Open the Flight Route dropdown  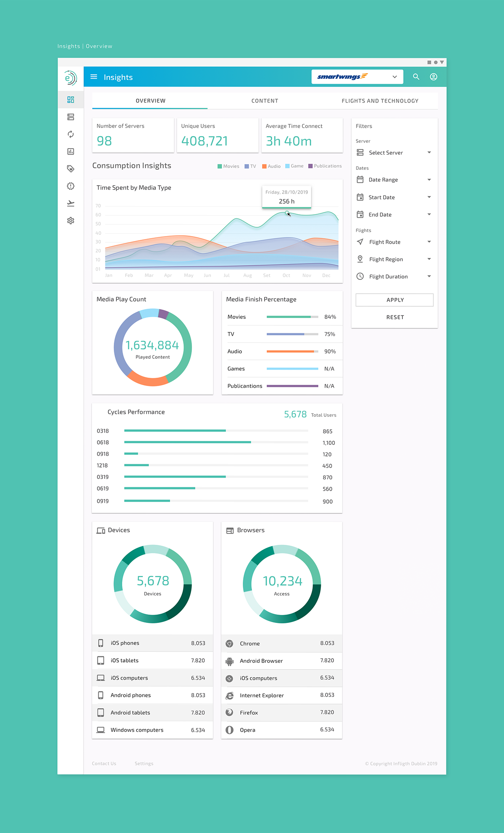[394, 242]
